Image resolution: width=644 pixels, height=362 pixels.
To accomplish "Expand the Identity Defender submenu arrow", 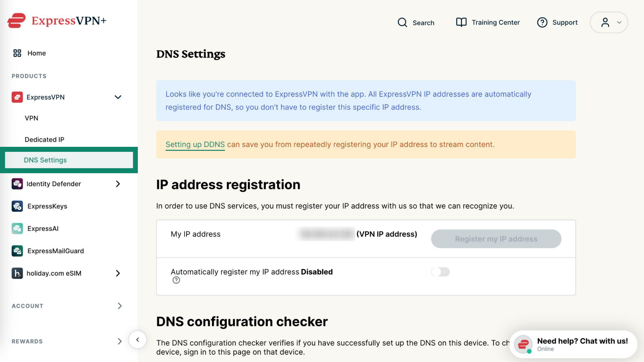I will (x=118, y=184).
